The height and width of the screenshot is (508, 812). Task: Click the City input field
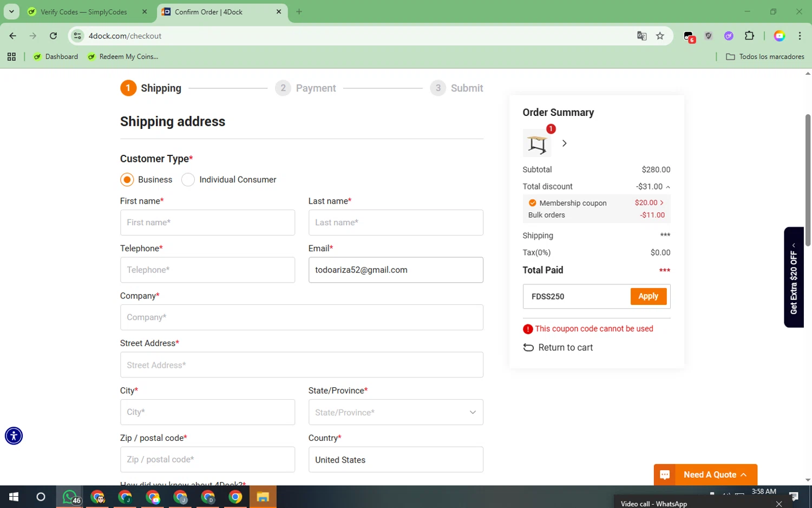pyautogui.click(x=207, y=412)
